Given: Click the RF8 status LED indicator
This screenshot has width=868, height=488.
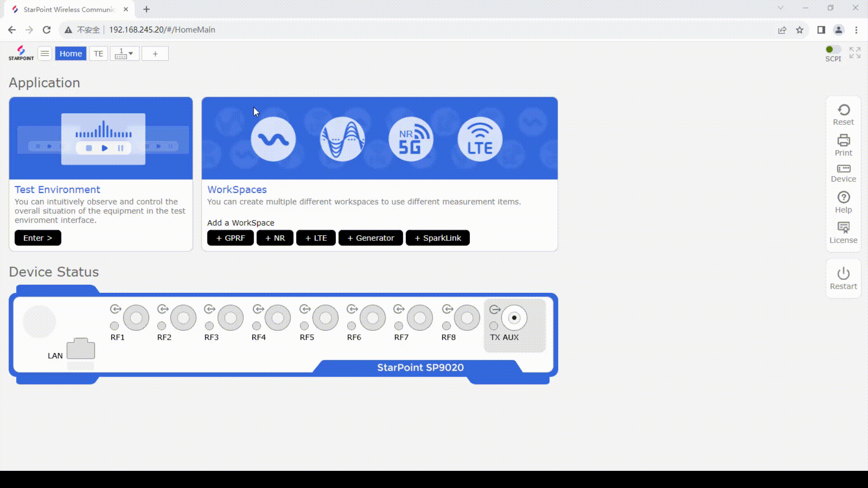Looking at the screenshot, I should point(446,326).
